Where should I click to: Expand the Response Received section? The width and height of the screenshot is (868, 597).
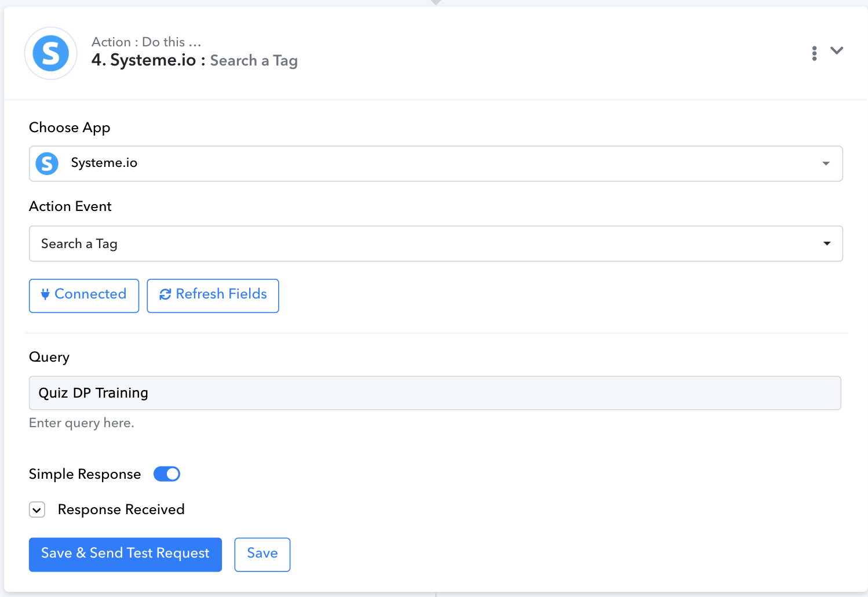[x=37, y=510]
